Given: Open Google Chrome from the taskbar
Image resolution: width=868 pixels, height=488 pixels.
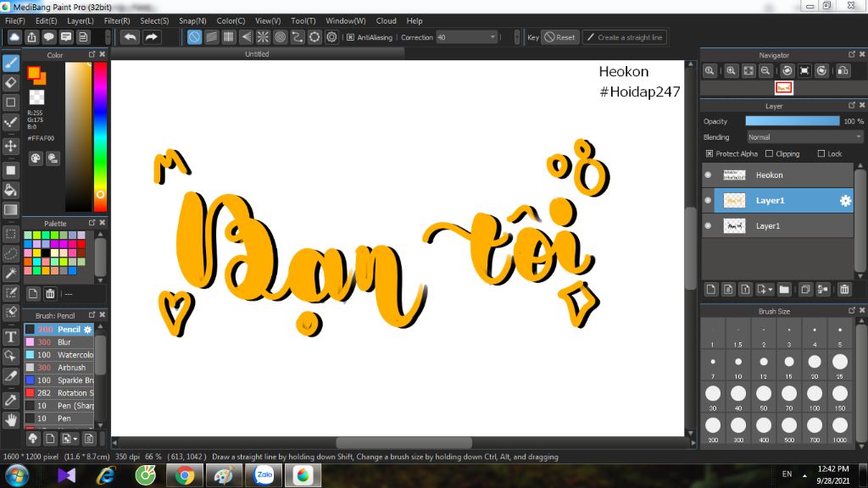Looking at the screenshot, I should point(184,475).
